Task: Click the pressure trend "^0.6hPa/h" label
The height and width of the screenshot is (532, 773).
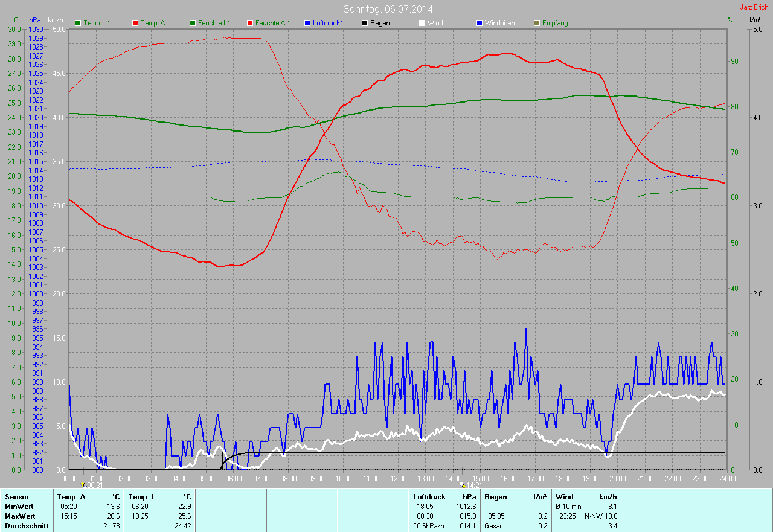Action: [429, 526]
